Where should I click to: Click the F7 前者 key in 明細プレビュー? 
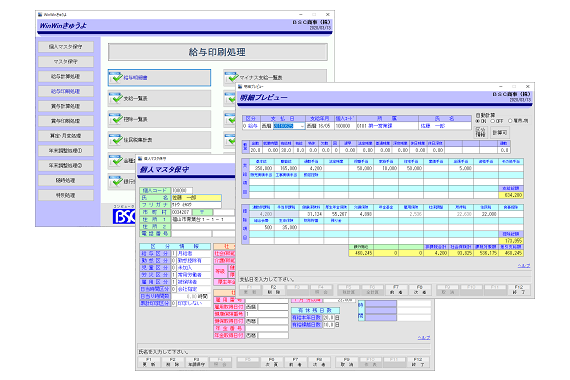tap(396, 290)
